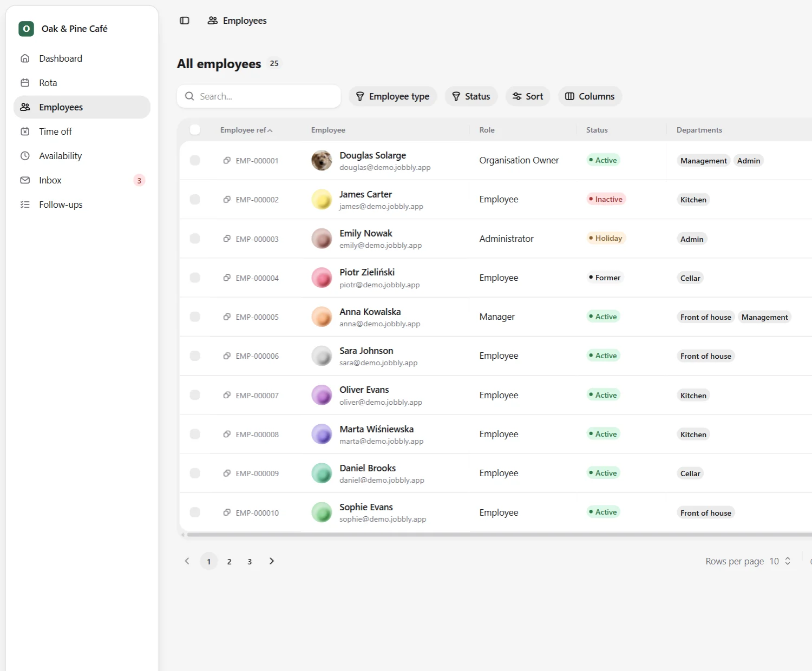Image resolution: width=812 pixels, height=671 pixels.
Task: Open Douglas Solarge's employee name link
Action: 372,155
